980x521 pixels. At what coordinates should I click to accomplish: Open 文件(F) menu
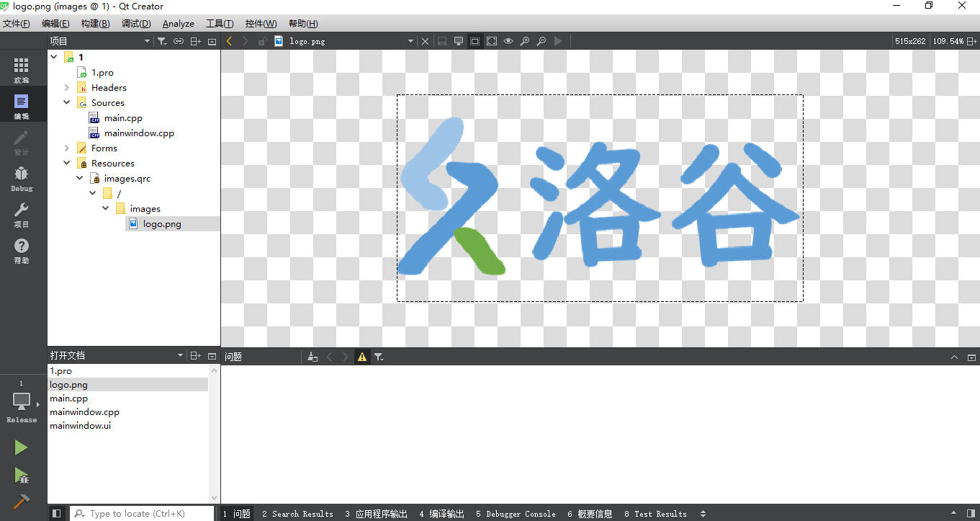pos(16,24)
